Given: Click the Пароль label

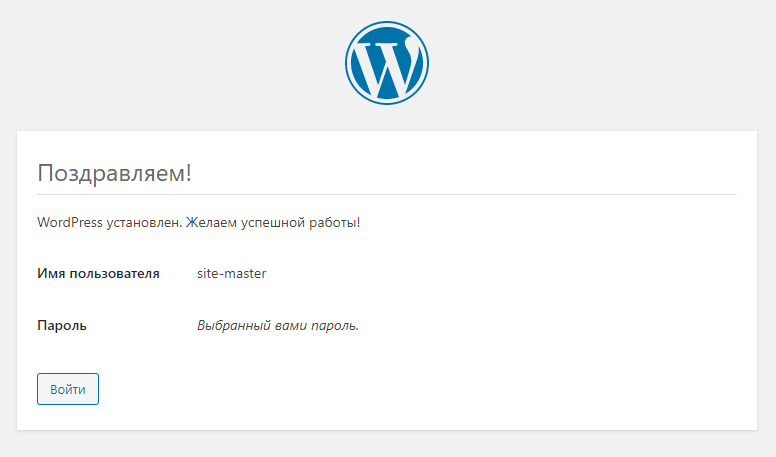Looking at the screenshot, I should point(62,325).
